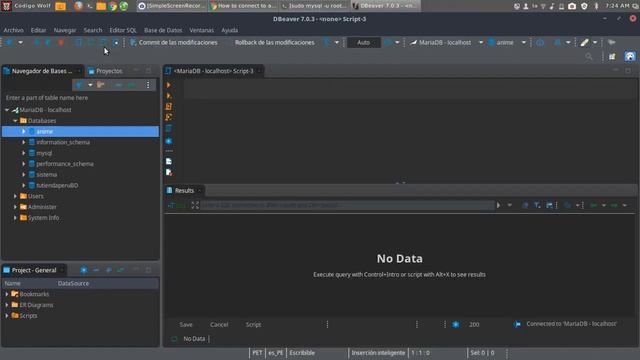Click the refresh icon next to No Data

(x=174, y=339)
